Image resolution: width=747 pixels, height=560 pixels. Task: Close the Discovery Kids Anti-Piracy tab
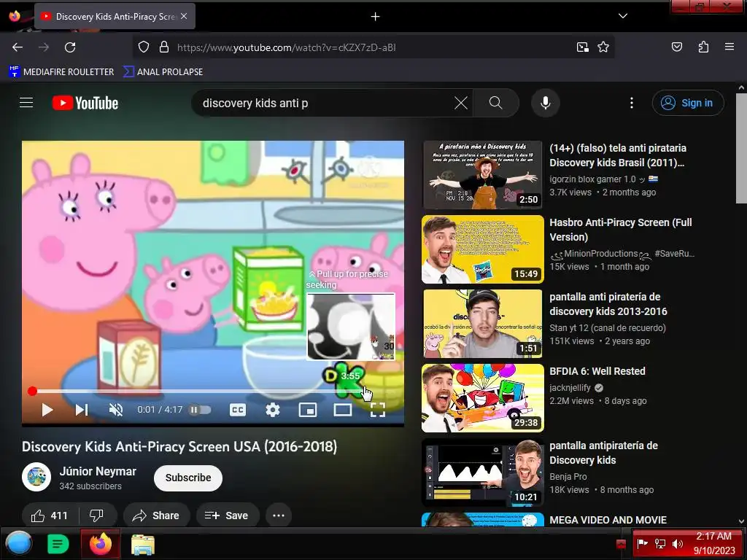[184, 16]
